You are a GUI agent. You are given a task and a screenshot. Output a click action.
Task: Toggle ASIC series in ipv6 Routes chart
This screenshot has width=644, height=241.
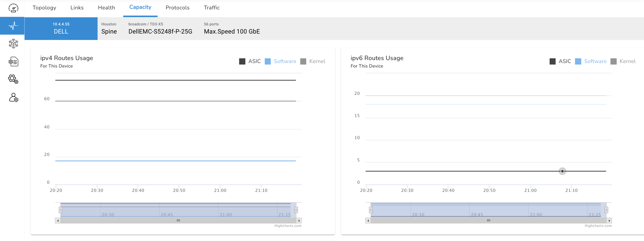(x=560, y=61)
